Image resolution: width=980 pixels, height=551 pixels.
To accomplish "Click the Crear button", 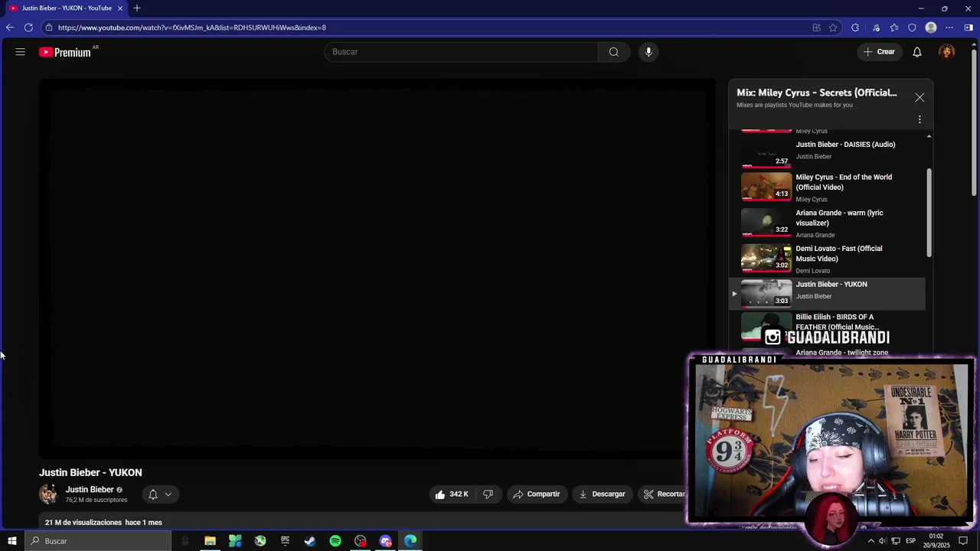I will (879, 52).
